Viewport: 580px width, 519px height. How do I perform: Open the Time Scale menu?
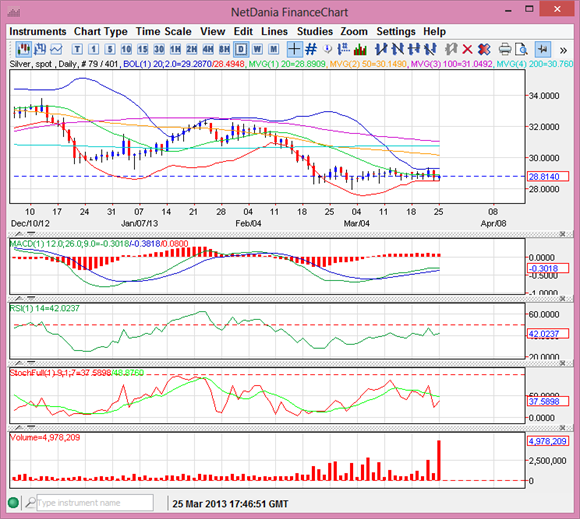click(x=163, y=31)
